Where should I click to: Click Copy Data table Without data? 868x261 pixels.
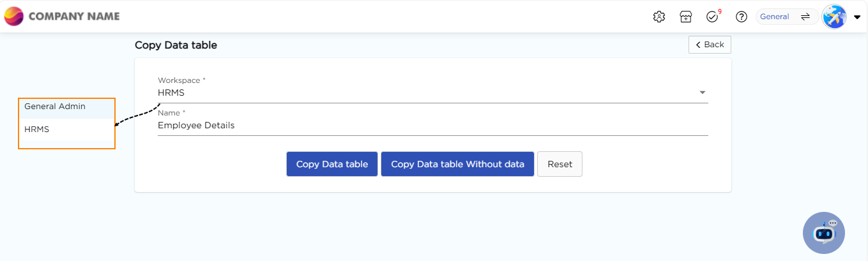click(457, 164)
